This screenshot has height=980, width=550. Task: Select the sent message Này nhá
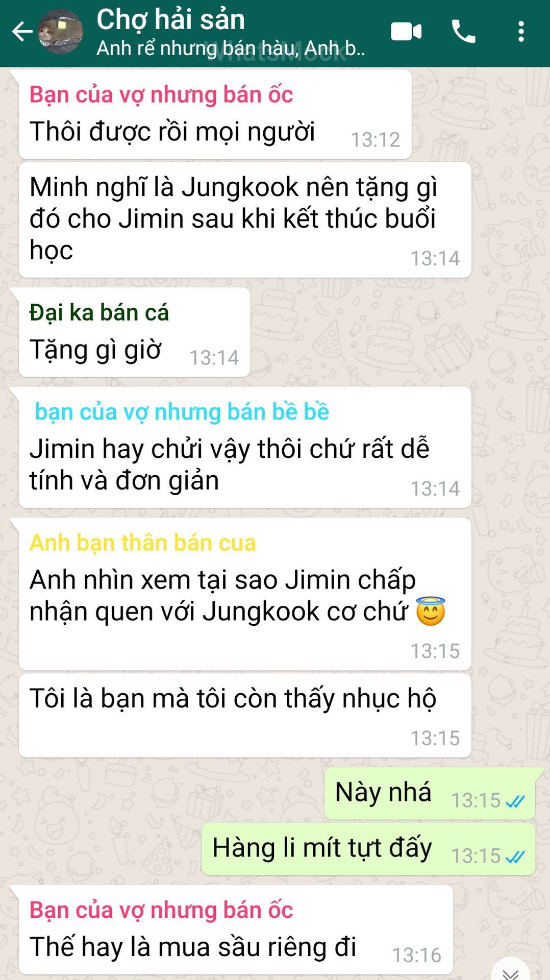tap(430, 793)
